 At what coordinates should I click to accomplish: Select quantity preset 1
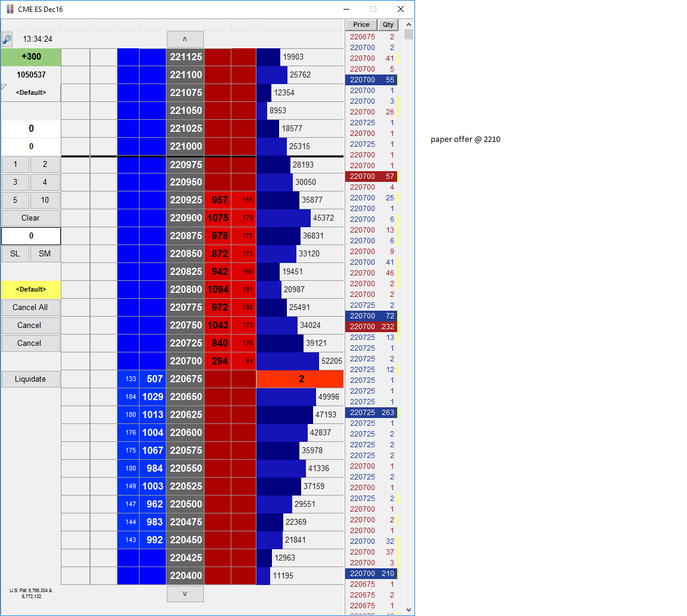[16, 165]
